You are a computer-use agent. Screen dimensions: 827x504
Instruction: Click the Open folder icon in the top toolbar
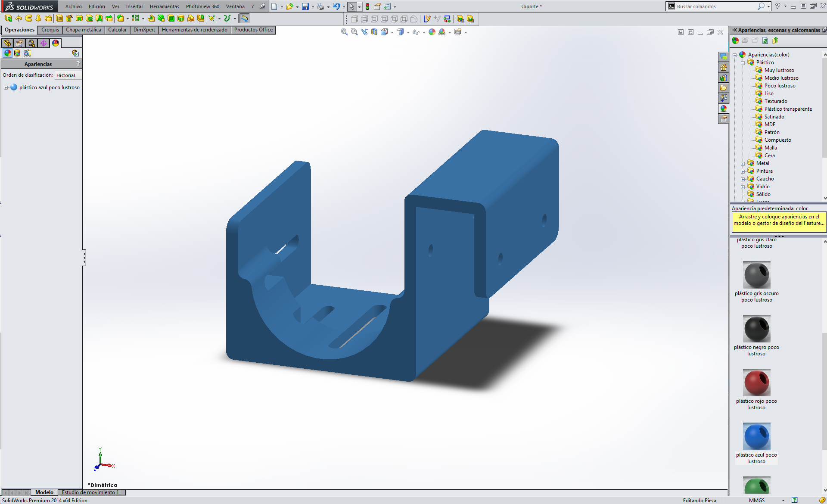click(289, 6)
